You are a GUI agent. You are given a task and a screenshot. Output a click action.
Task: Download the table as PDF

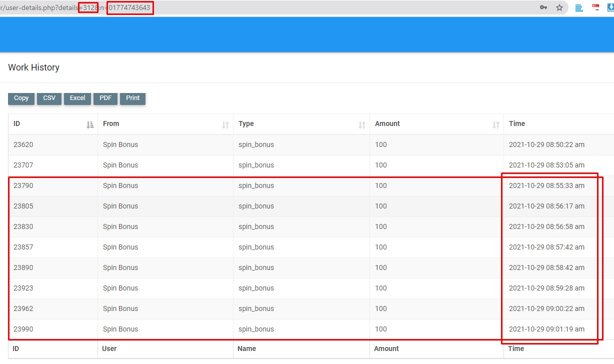click(x=105, y=98)
